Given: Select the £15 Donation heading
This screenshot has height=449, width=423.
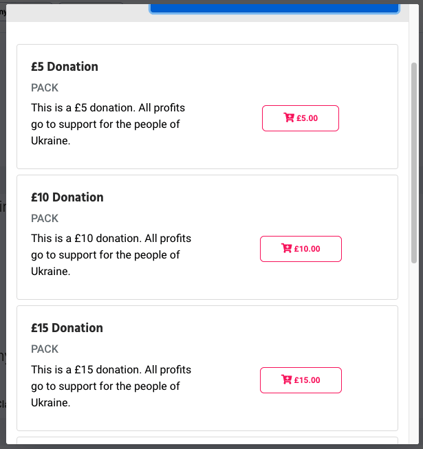Looking at the screenshot, I should pos(67,328).
